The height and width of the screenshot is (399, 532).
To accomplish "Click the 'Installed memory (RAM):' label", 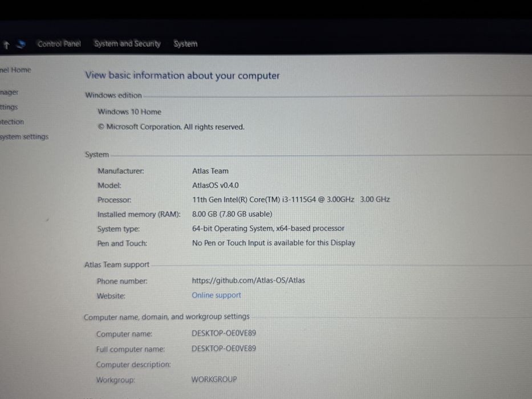I will pos(139,214).
